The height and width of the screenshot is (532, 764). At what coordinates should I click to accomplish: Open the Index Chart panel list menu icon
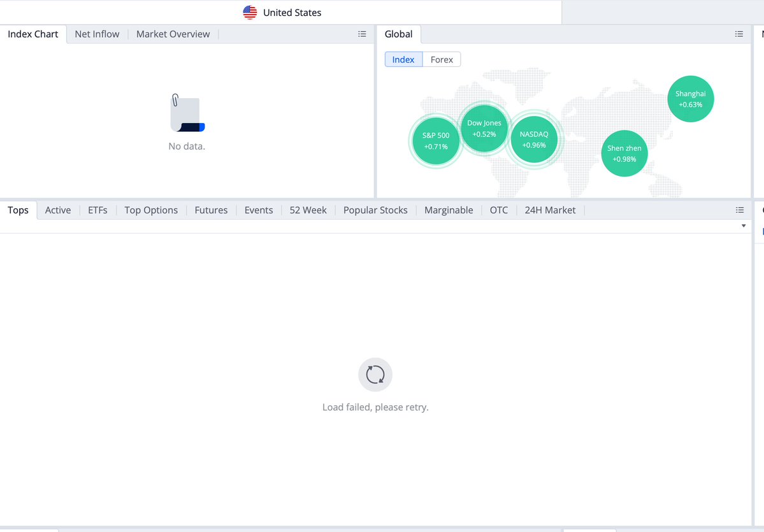(362, 34)
